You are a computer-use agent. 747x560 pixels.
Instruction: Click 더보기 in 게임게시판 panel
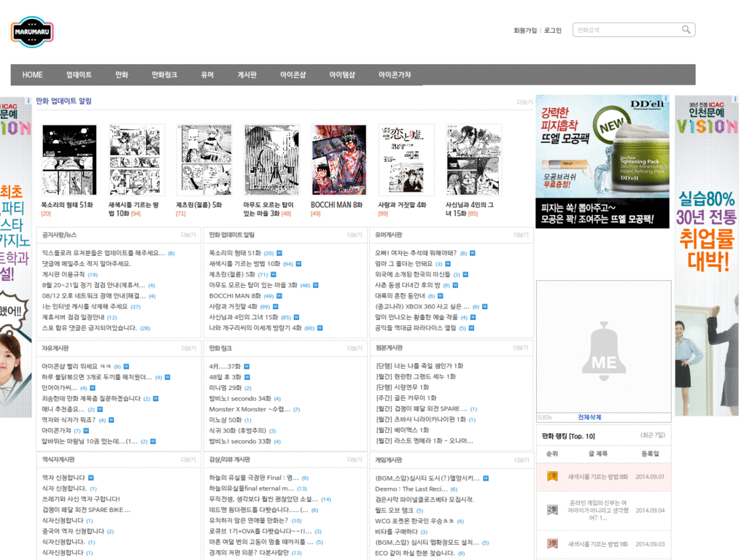pos(522,460)
